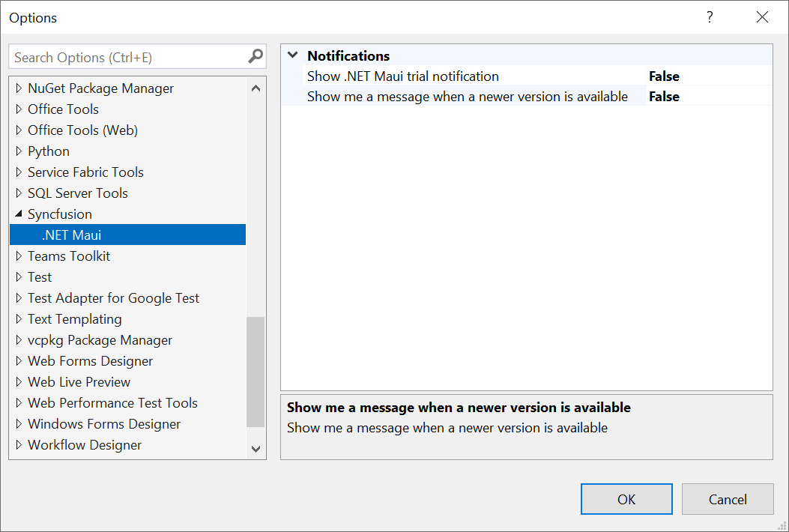Select the .NET Maui tree item
This screenshot has height=532, width=789.
tap(72, 235)
